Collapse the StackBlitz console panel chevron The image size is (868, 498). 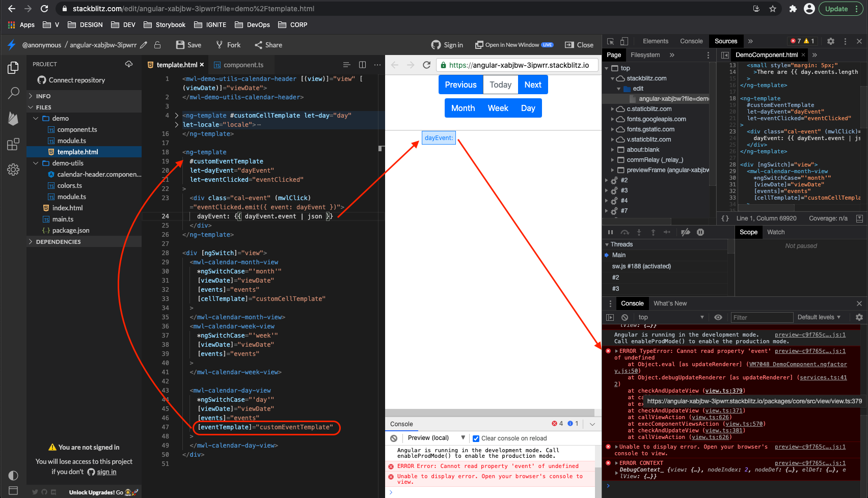592,424
